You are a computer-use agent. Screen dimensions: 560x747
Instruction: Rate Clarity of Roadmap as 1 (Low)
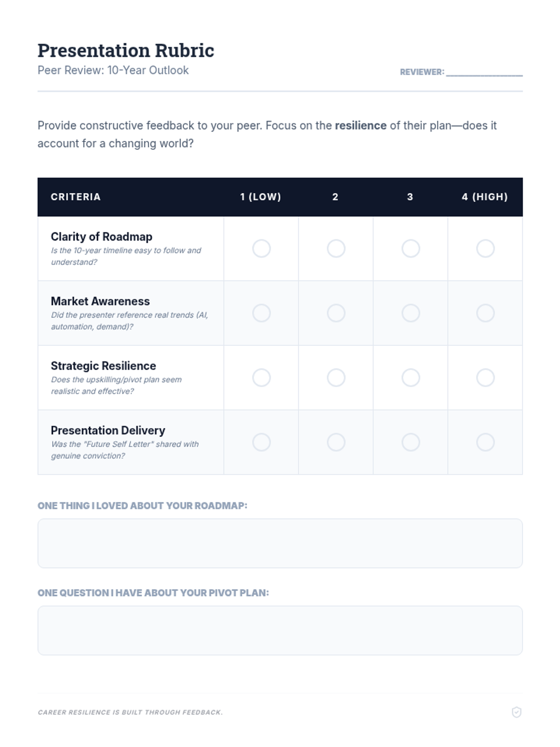pos(261,248)
